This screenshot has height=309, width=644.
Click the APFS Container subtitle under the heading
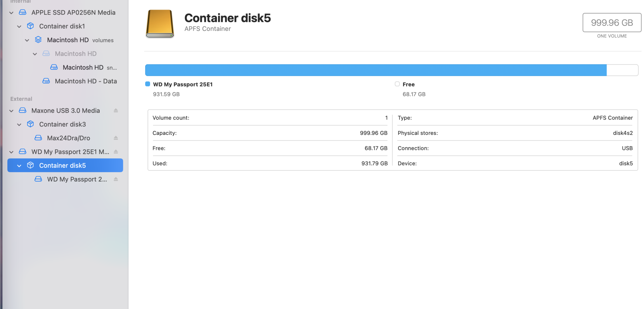point(208,29)
